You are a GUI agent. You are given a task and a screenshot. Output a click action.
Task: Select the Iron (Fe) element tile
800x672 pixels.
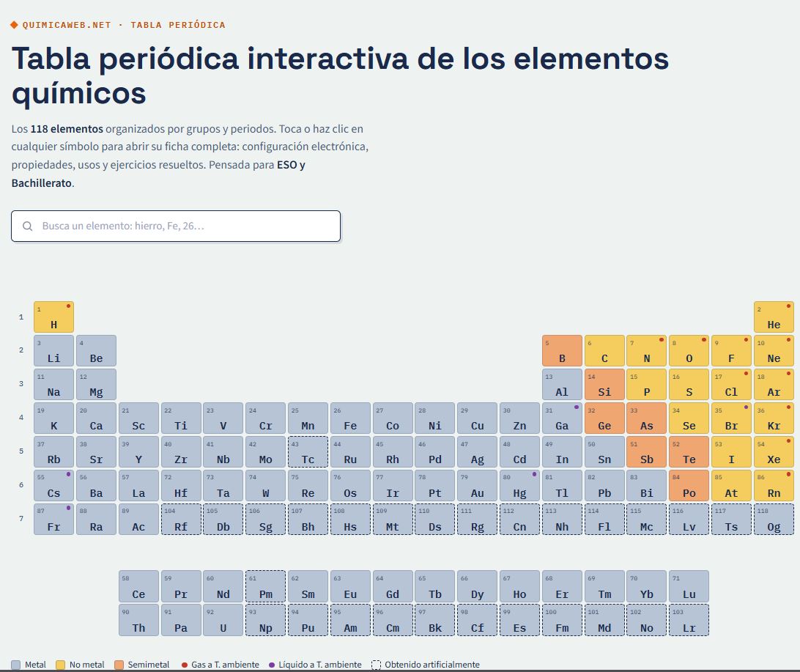click(350, 418)
